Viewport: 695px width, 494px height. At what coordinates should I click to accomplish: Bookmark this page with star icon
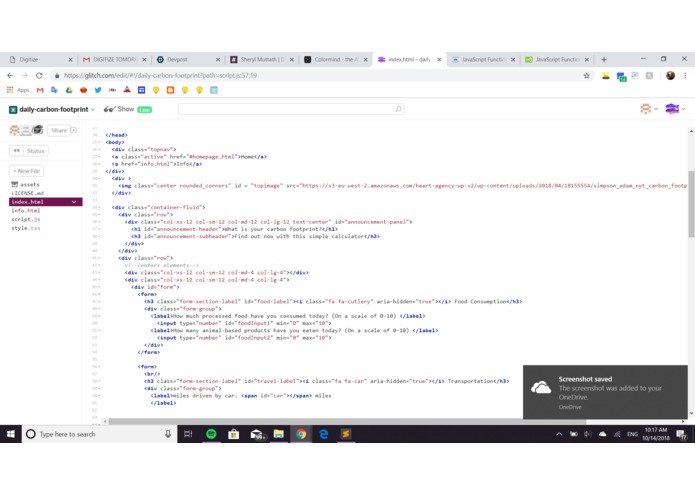click(586, 76)
